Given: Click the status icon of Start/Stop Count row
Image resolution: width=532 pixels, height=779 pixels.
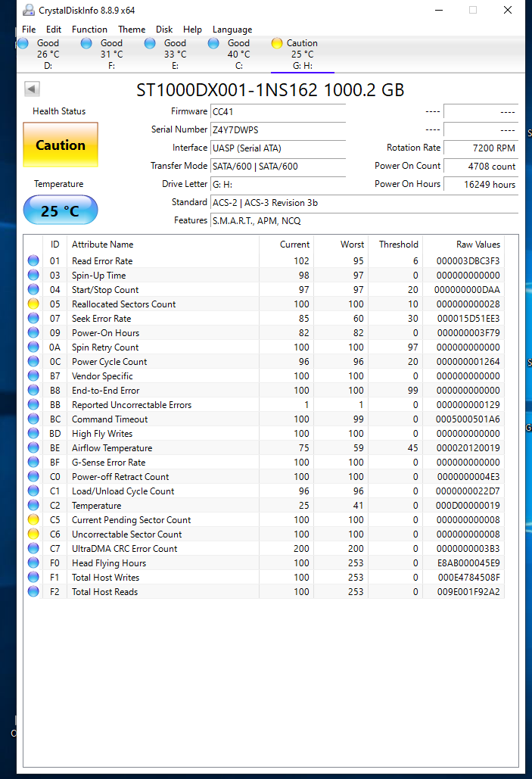Looking at the screenshot, I should 33,289.
